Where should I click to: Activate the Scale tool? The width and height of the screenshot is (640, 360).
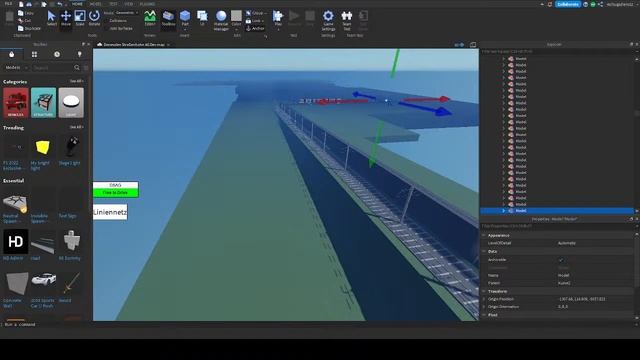[80, 18]
